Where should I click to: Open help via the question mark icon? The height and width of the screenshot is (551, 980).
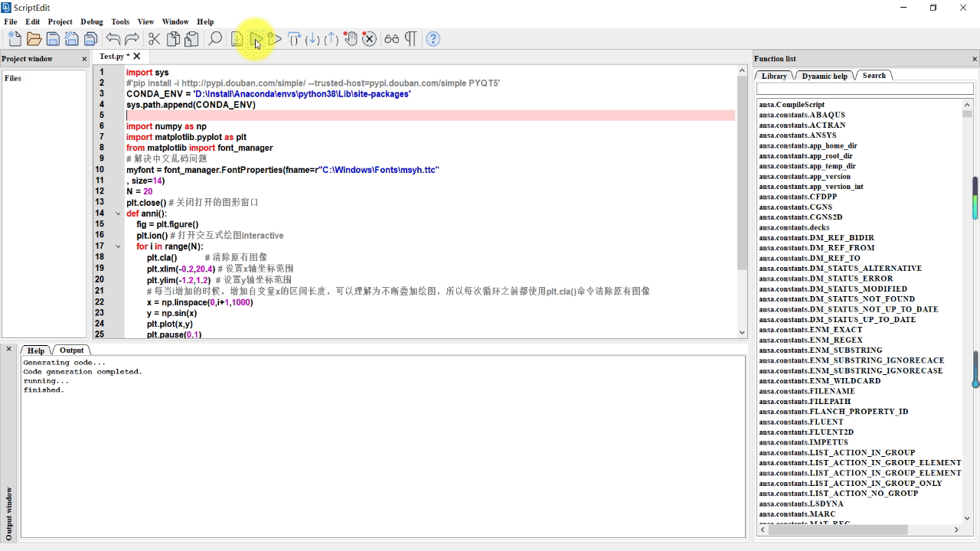[x=433, y=39]
